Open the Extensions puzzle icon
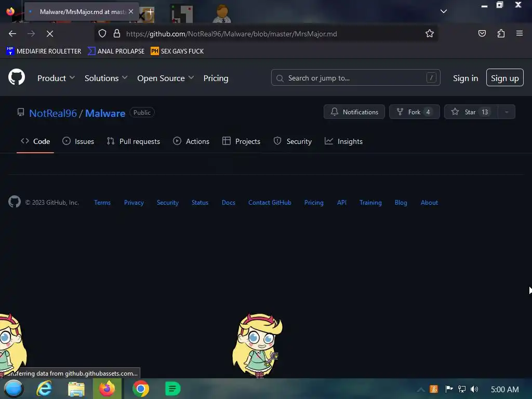Viewport: 532px width, 399px height. point(501,34)
